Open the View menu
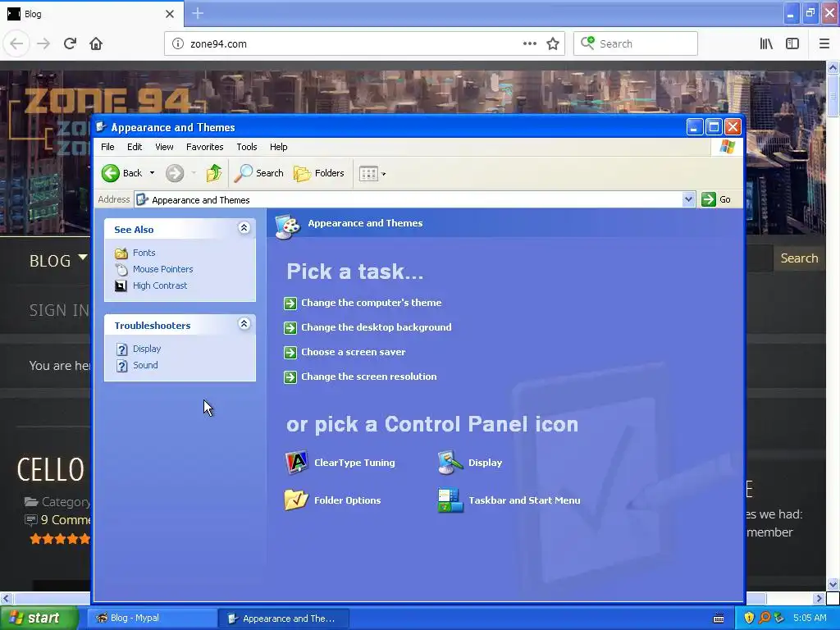The image size is (840, 630). tap(164, 147)
